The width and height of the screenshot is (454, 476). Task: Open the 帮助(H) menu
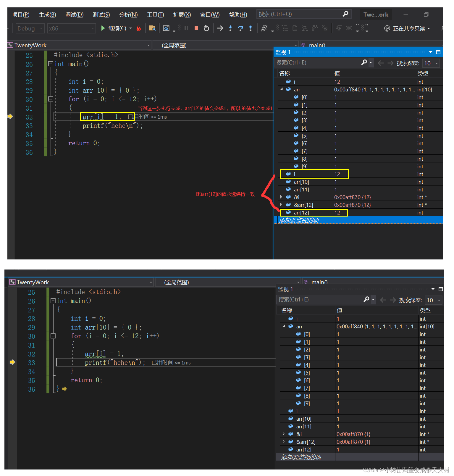tap(238, 14)
